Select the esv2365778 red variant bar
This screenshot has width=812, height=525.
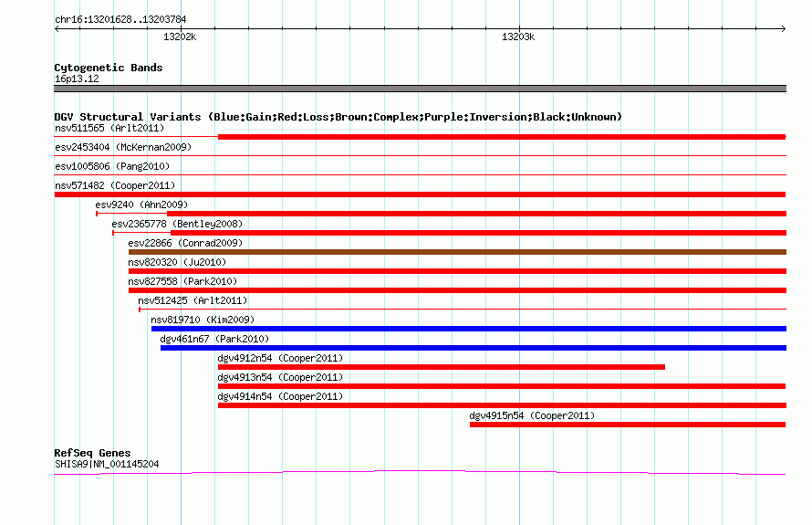478,233
